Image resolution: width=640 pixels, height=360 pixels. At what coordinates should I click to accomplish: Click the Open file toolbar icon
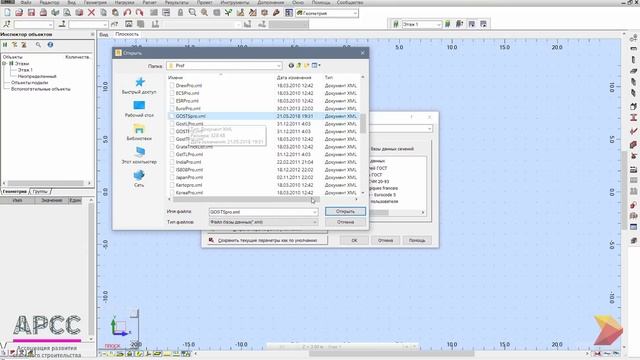(x=19, y=13)
